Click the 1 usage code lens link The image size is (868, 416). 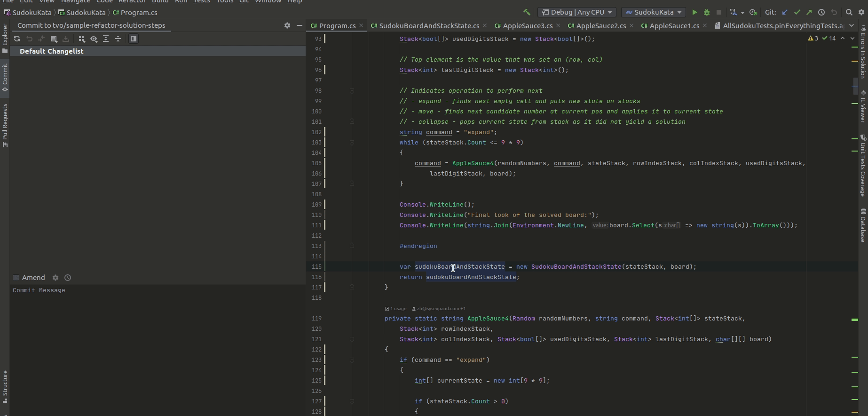click(x=397, y=309)
